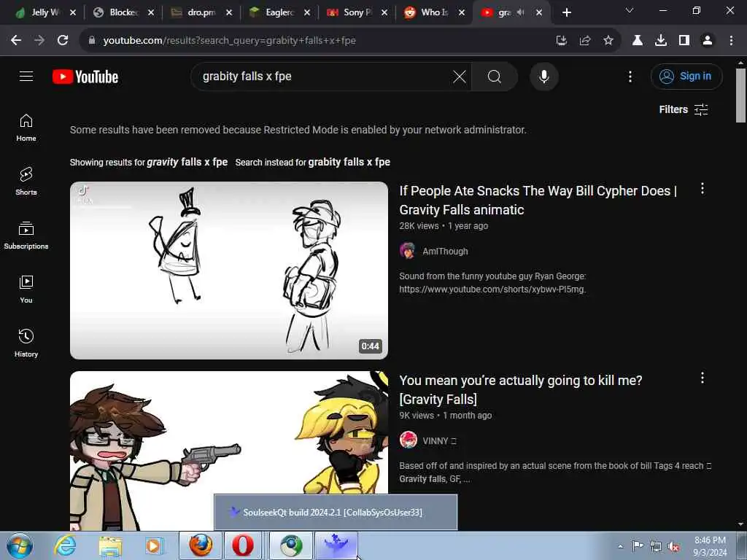Image resolution: width=747 pixels, height=560 pixels.
Task: Click the YouTube logo
Action: coord(85,77)
